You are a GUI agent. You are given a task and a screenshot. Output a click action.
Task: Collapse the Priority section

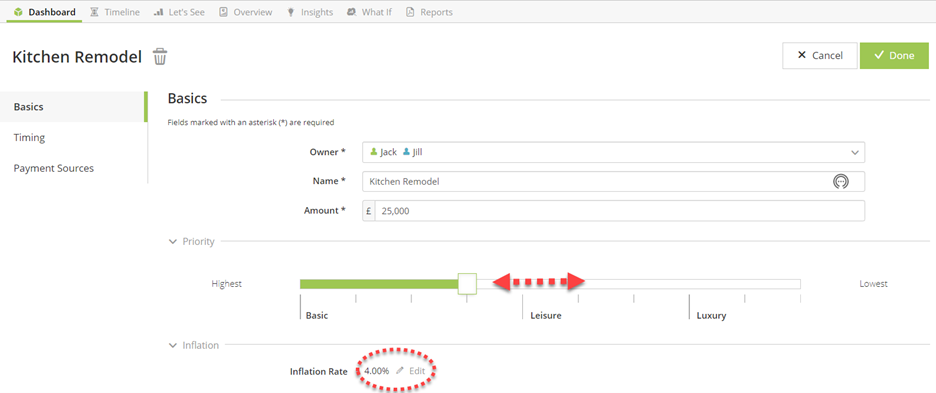[173, 242]
